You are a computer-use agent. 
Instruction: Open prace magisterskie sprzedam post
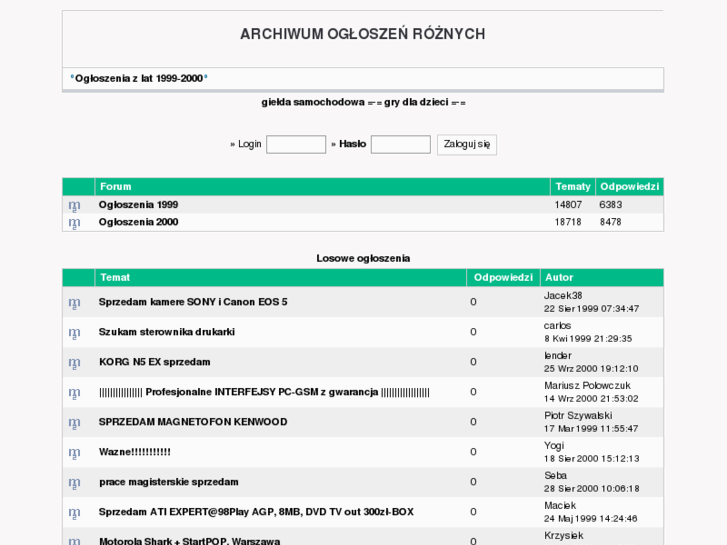click(169, 482)
